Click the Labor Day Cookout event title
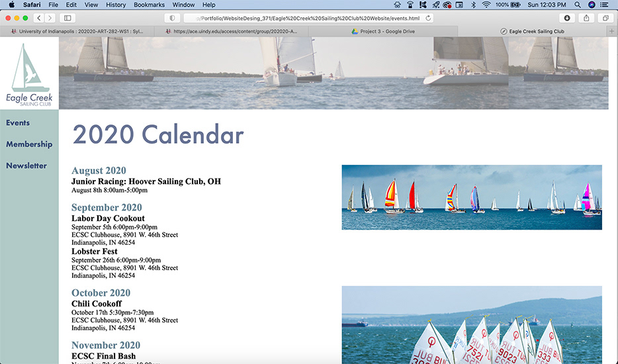The width and height of the screenshot is (618, 364). [x=108, y=218]
